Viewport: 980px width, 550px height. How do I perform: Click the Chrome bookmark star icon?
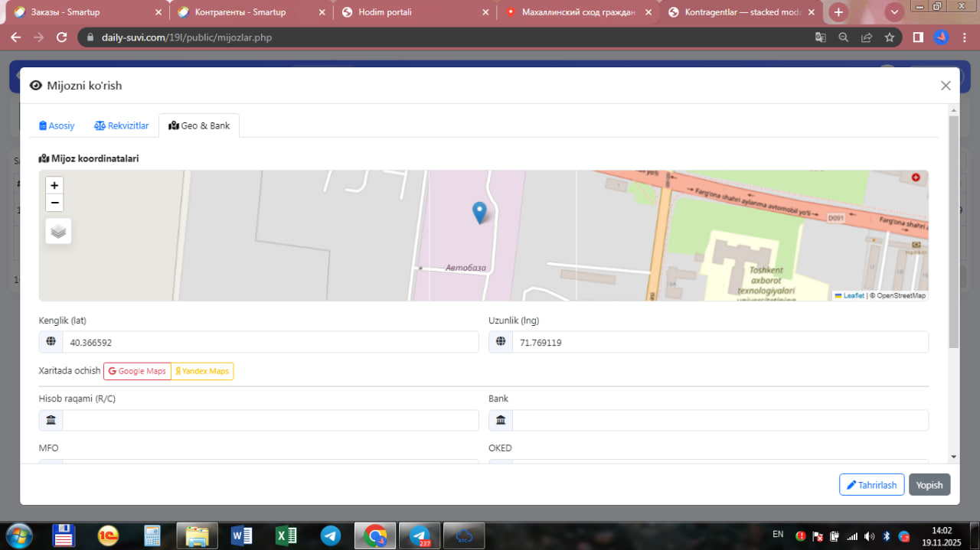(889, 37)
